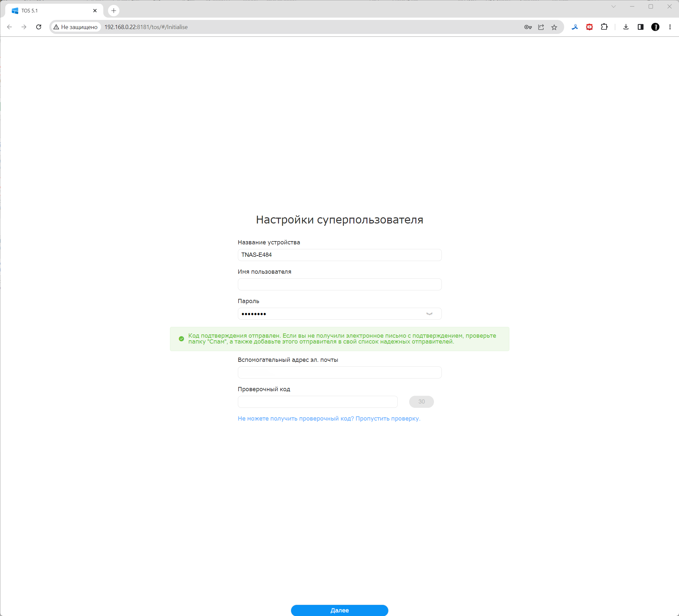
Task: Toggle the browser side panel icon
Action: [x=640, y=27]
